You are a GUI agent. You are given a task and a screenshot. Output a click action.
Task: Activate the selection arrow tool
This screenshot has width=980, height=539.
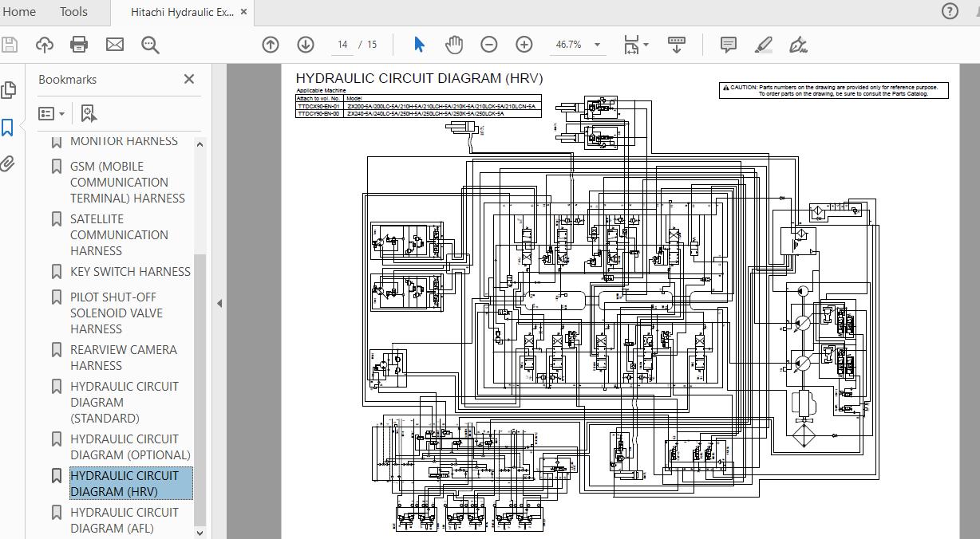click(418, 45)
